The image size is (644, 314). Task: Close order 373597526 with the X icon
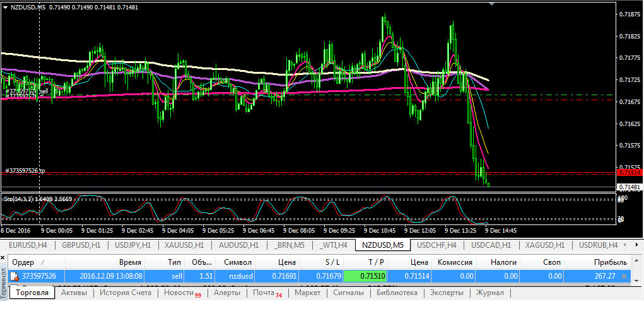click(x=624, y=277)
